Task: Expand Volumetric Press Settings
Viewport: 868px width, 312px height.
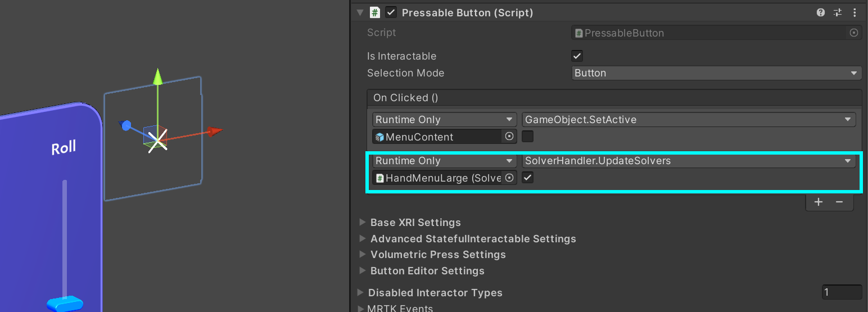Action: [363, 254]
